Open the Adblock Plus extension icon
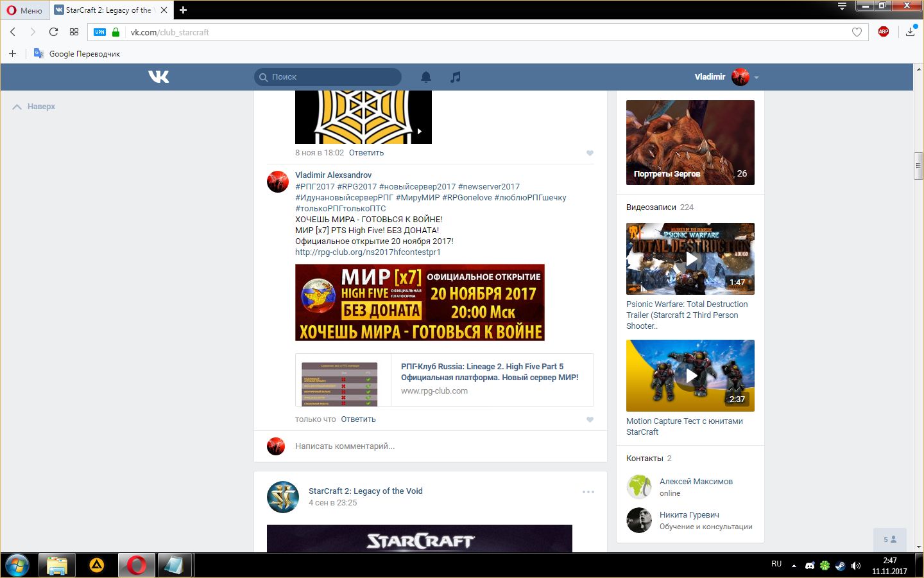924x578 pixels. [x=884, y=31]
